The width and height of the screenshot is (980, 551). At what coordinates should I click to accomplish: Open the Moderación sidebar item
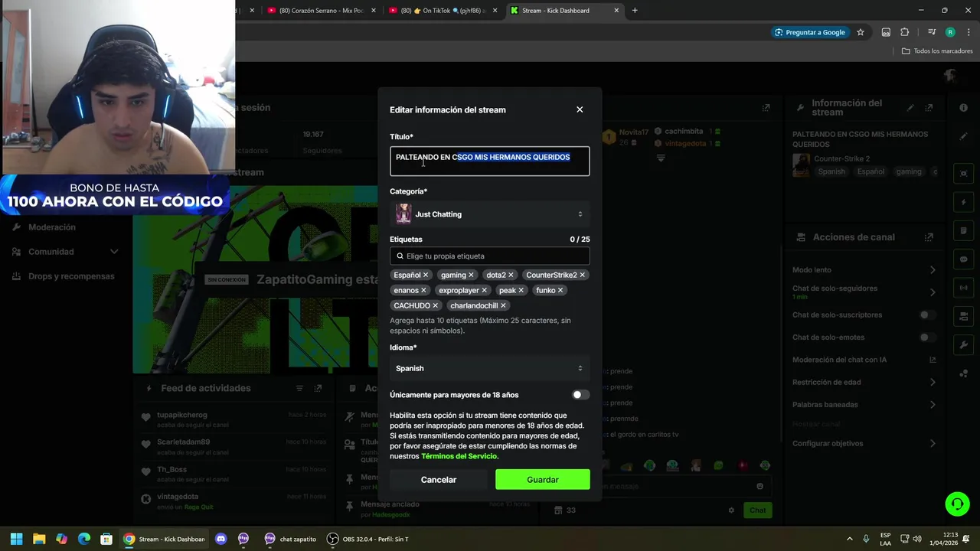[52, 227]
